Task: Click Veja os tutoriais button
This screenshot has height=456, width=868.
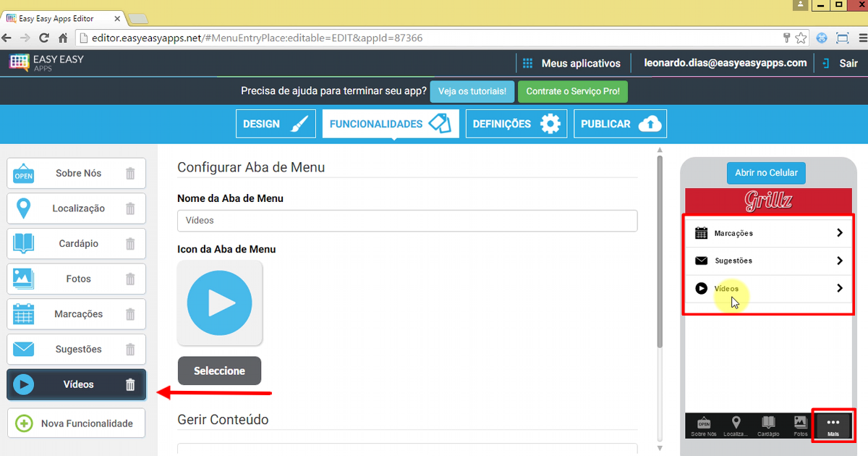Action: pyautogui.click(x=472, y=92)
